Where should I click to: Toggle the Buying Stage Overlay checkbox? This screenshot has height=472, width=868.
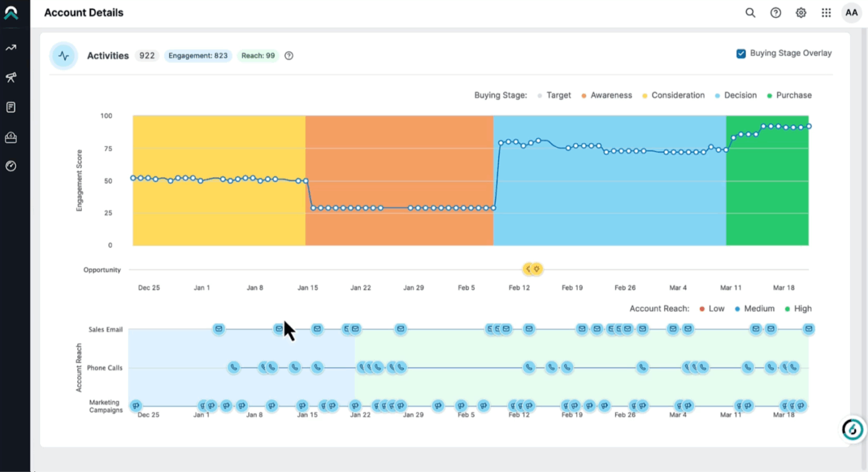tap(741, 53)
